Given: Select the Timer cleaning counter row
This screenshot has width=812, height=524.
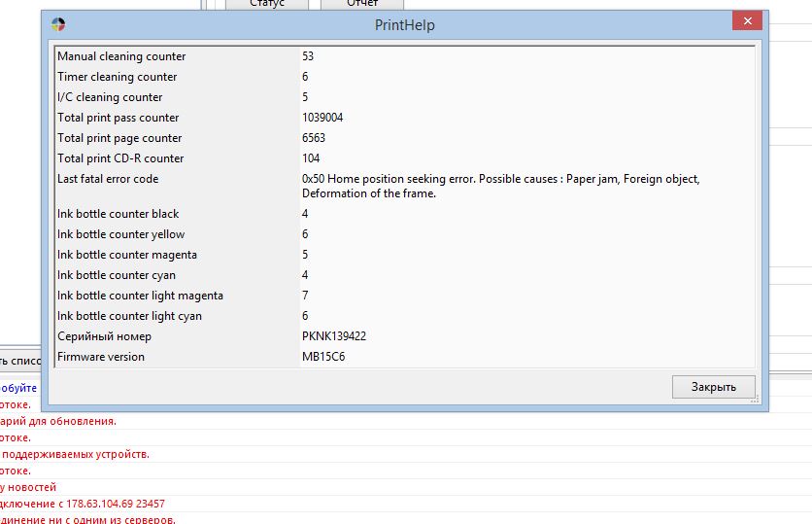Looking at the screenshot, I should point(404,77).
